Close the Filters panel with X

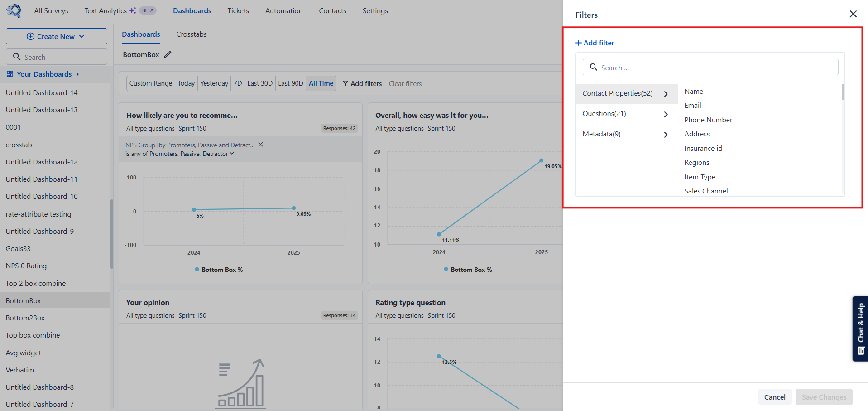853,14
